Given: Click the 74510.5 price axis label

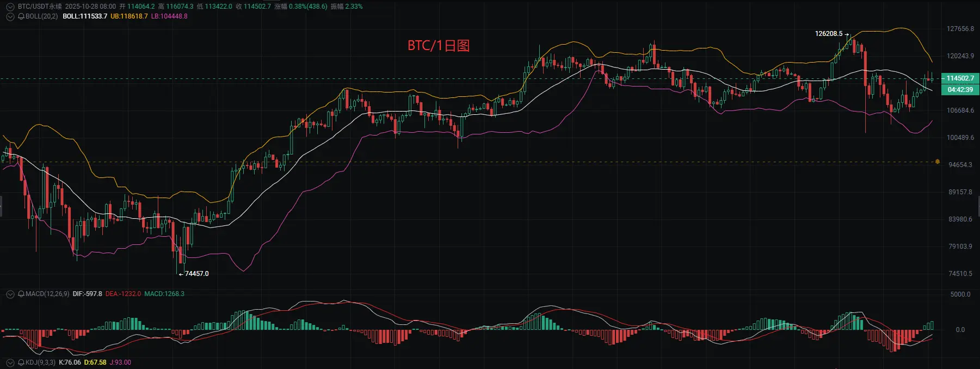Looking at the screenshot, I should (x=960, y=274).
